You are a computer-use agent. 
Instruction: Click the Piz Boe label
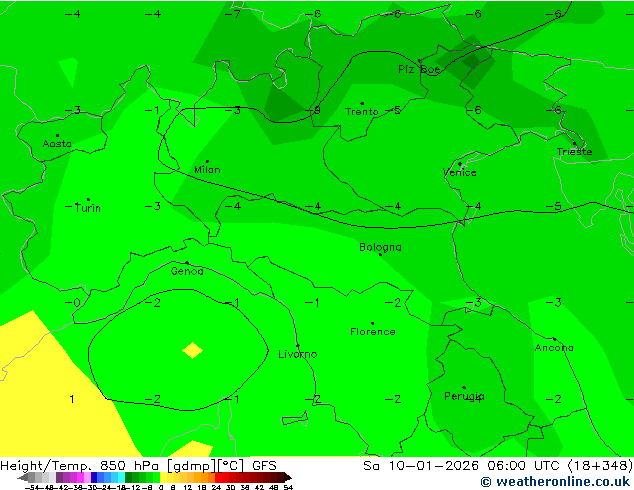point(419,70)
